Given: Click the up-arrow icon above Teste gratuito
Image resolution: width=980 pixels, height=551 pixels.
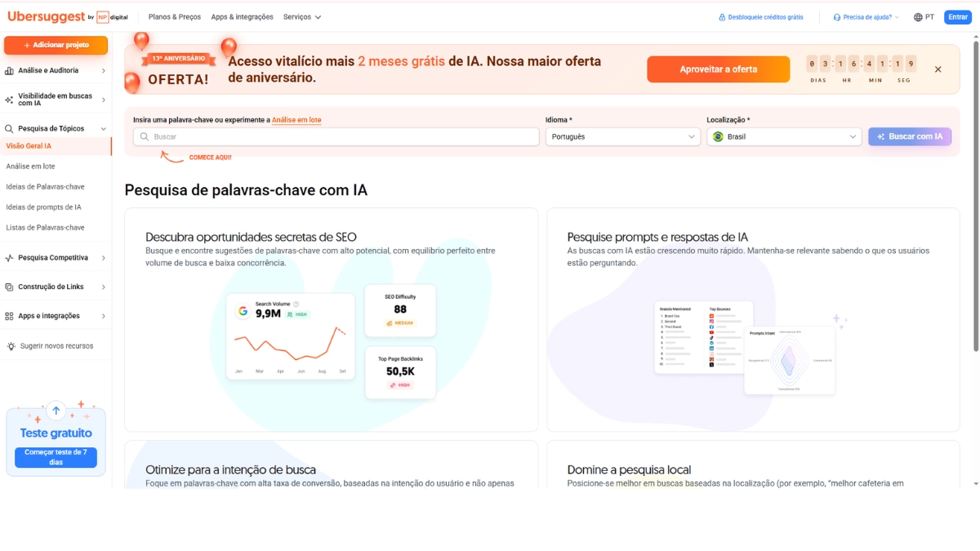Looking at the screenshot, I should click(x=56, y=411).
